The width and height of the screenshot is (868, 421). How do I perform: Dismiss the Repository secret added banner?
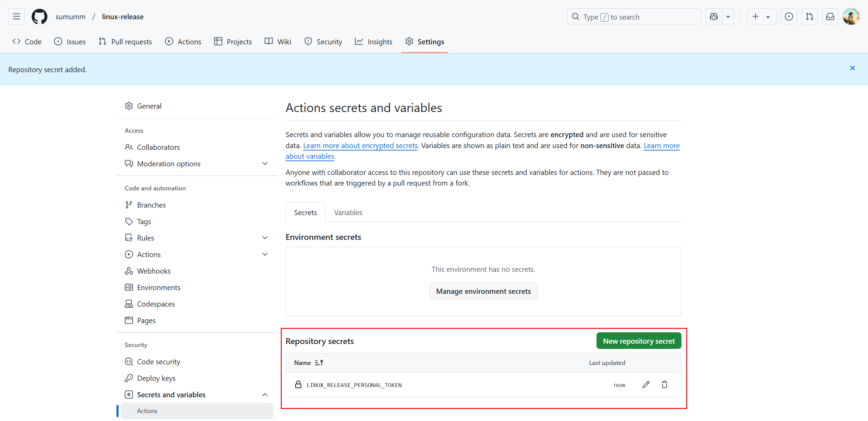coord(852,68)
